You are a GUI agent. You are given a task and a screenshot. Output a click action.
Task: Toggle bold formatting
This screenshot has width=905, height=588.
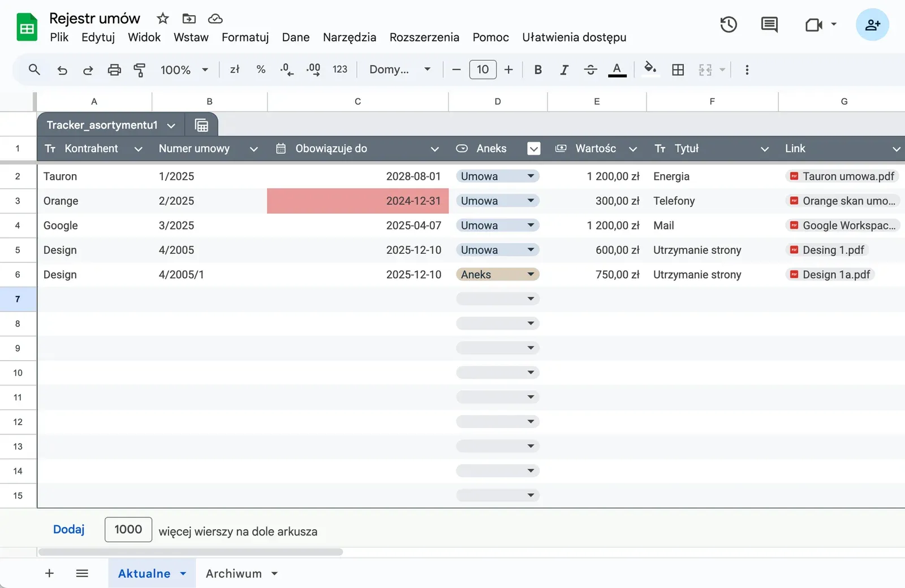point(538,70)
